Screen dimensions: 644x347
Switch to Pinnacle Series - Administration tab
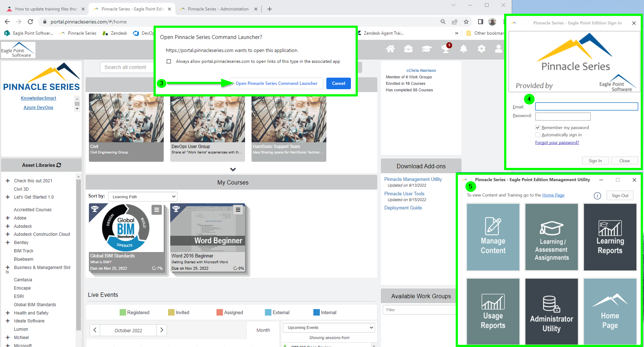(218, 9)
